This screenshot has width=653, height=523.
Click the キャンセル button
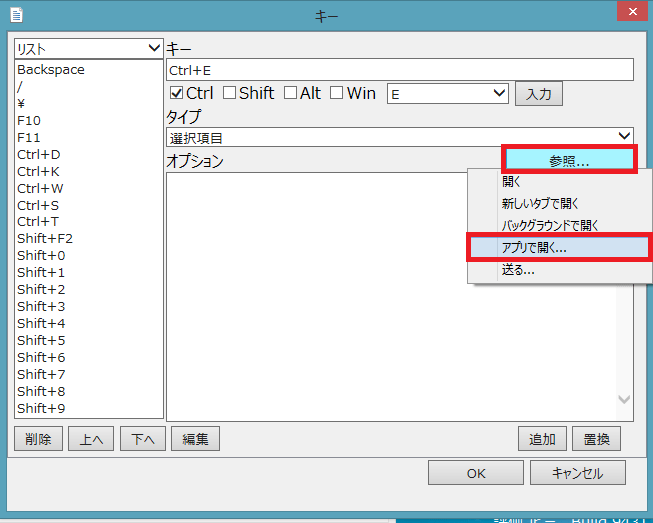577,473
